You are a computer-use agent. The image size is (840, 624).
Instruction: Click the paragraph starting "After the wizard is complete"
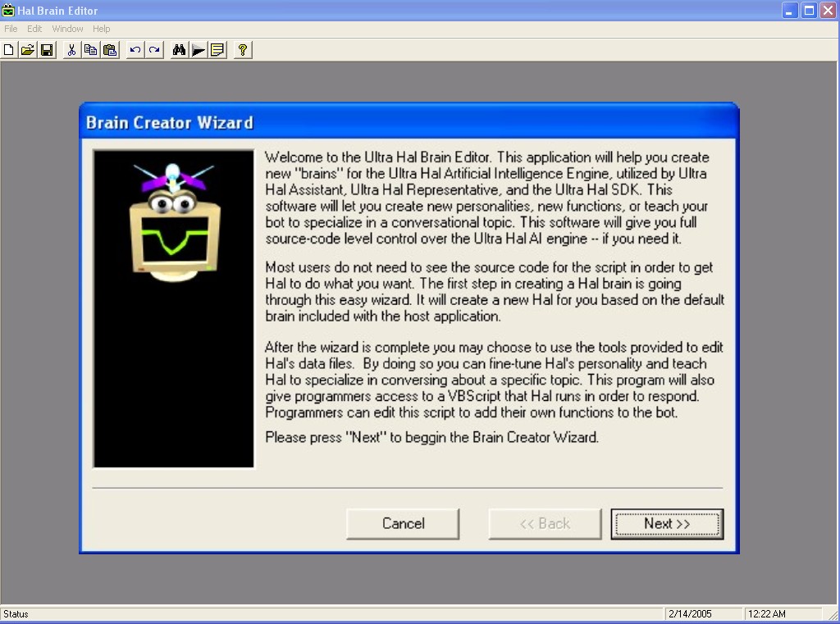tap(495, 380)
